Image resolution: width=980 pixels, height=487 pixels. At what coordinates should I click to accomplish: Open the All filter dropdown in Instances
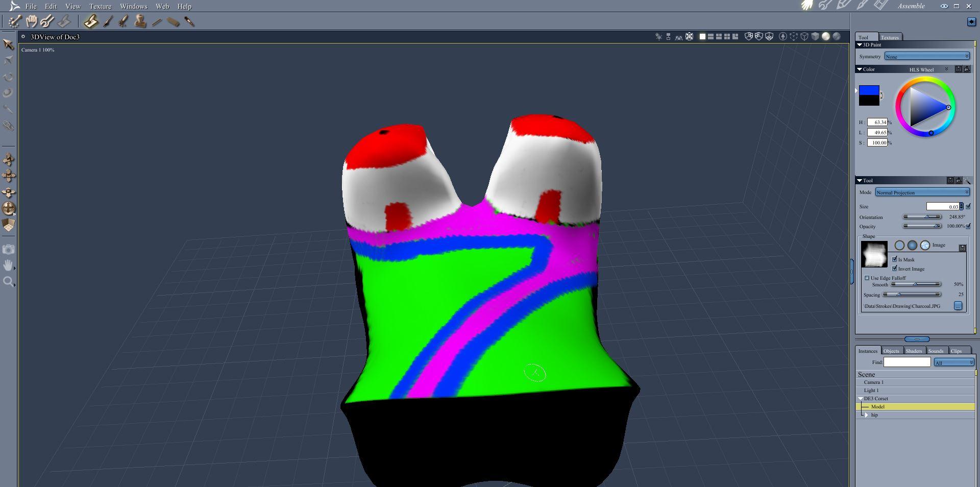point(953,362)
